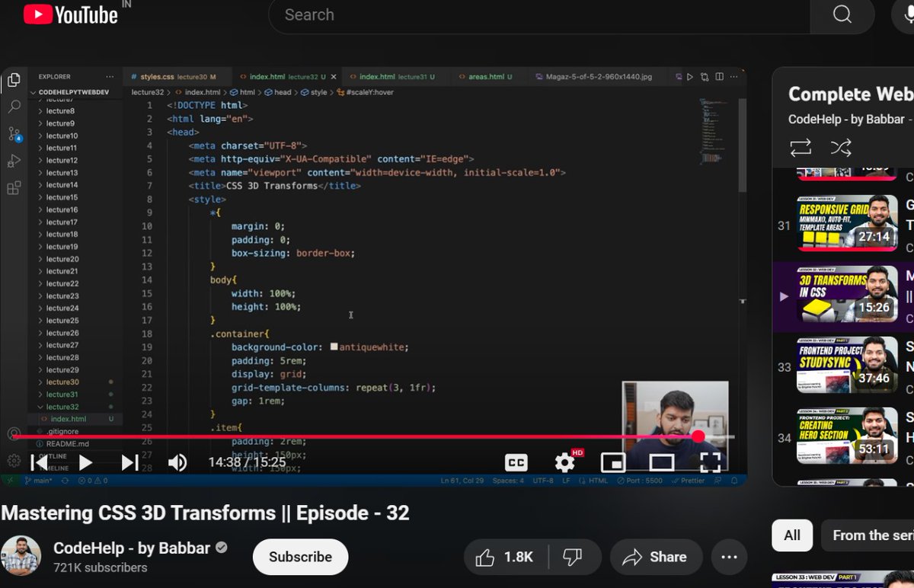914x588 pixels.
Task: Open the VS Code Search sidebar icon
Action: point(14,107)
